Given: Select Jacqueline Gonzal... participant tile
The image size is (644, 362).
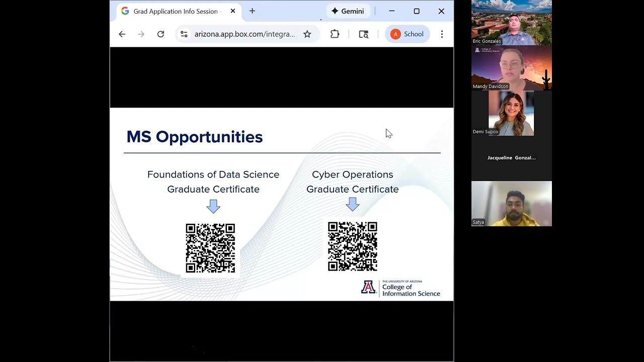Looking at the screenshot, I should pyautogui.click(x=512, y=158).
